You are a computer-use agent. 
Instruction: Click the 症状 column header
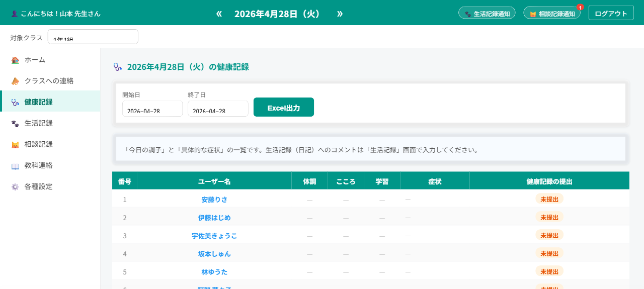(x=435, y=181)
